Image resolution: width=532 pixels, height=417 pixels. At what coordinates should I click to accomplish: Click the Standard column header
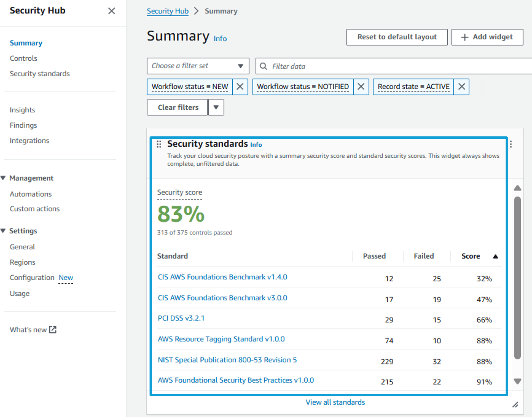(x=172, y=256)
